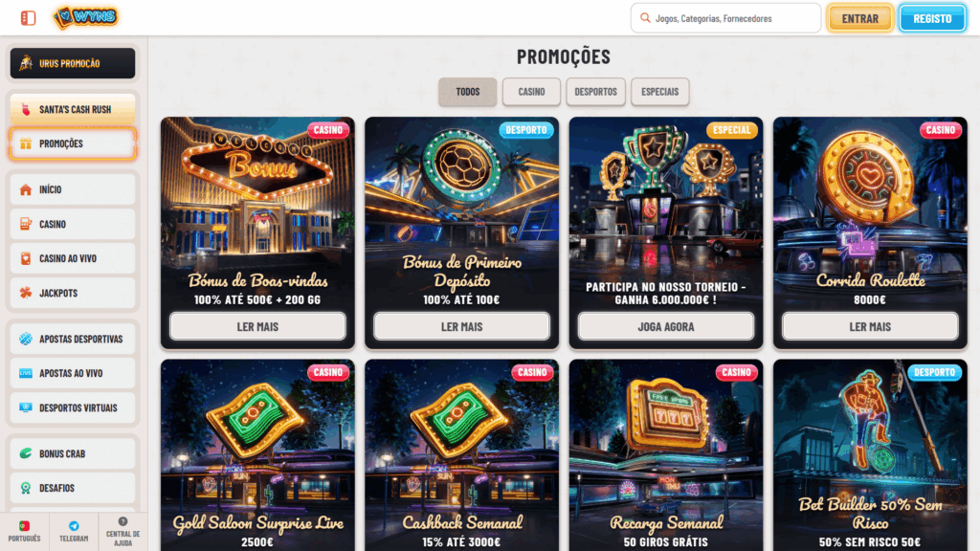Click Joga Agora on tournament card

tap(666, 326)
